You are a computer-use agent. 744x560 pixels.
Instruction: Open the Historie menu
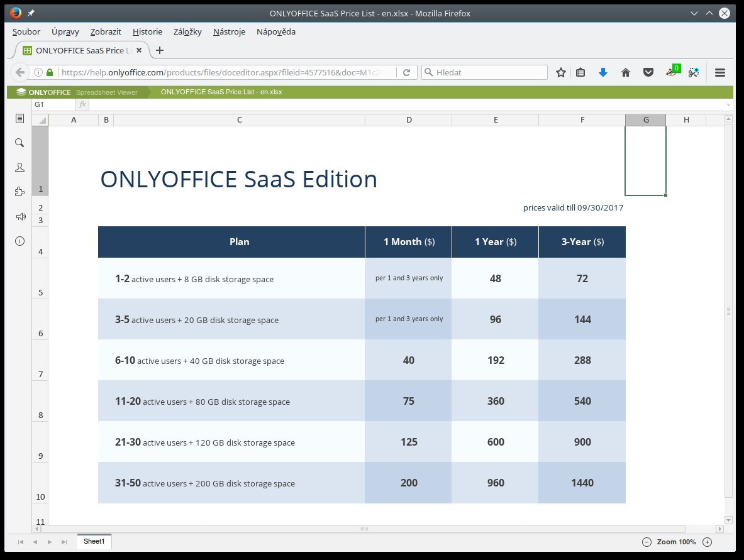147,32
